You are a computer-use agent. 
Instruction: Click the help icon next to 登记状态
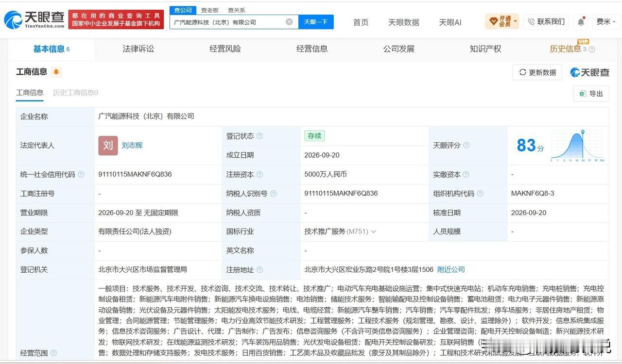pos(259,136)
